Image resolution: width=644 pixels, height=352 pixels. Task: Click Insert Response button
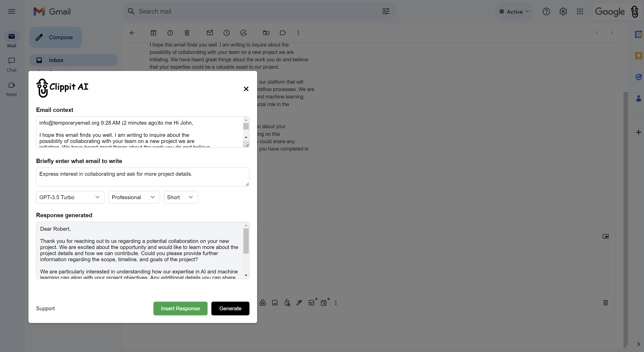180,308
